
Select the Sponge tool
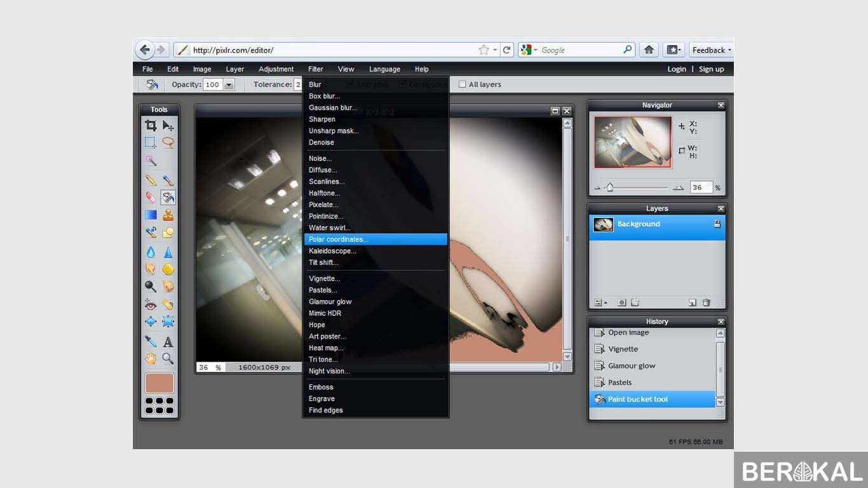(168, 269)
